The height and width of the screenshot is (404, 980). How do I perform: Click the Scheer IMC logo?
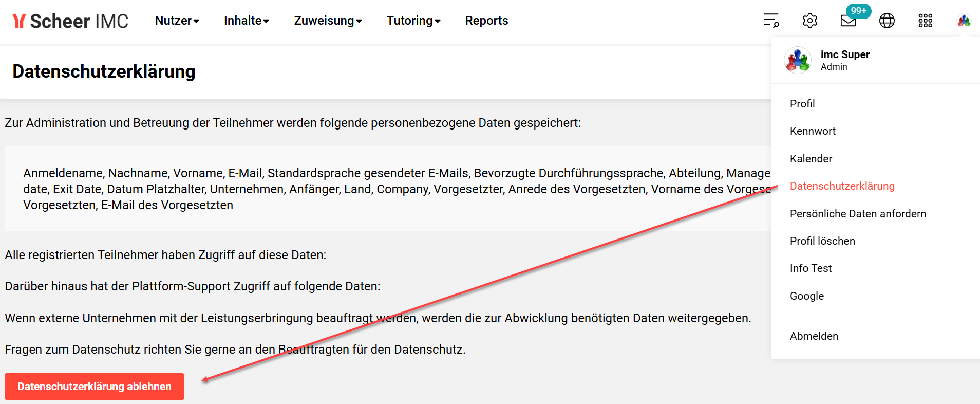click(x=70, y=21)
